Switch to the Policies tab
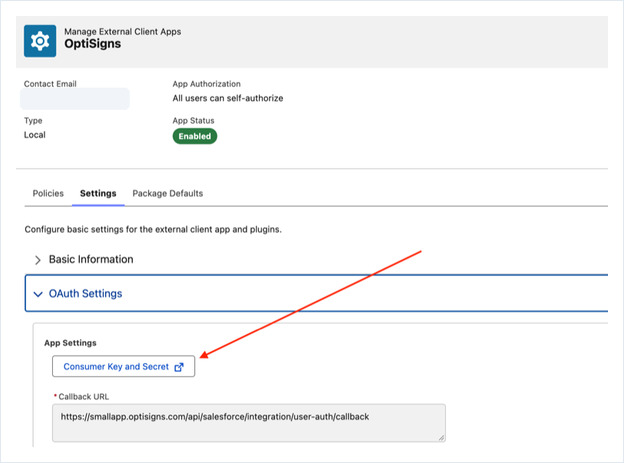The image size is (624, 463). coord(48,193)
